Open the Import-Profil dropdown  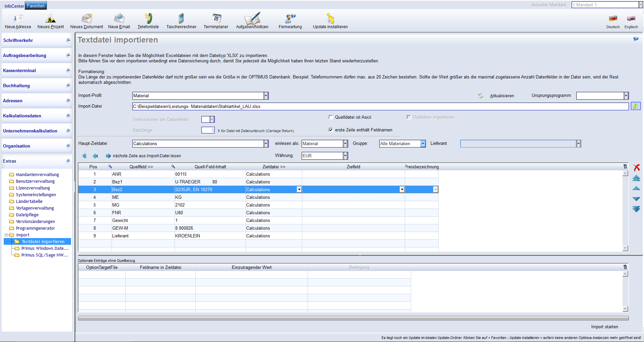[266, 96]
